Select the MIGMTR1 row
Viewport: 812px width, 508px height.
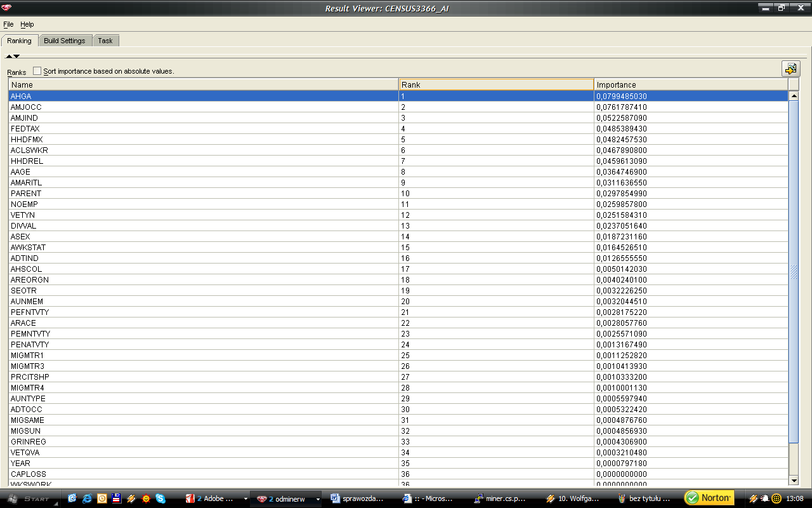[x=398, y=355]
